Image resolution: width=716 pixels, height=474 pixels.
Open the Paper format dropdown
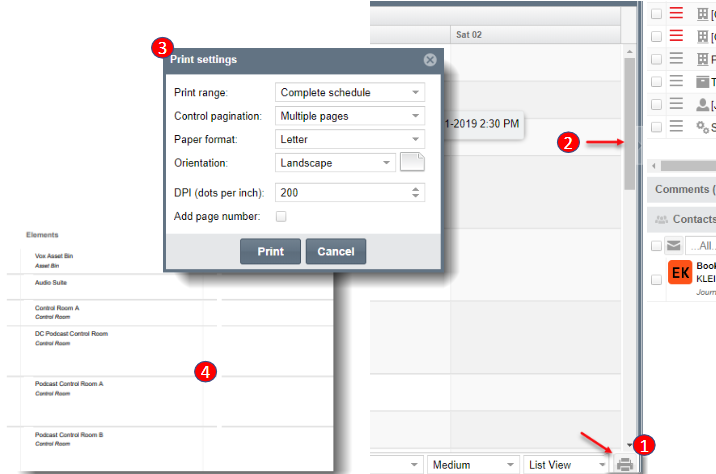tap(350, 139)
